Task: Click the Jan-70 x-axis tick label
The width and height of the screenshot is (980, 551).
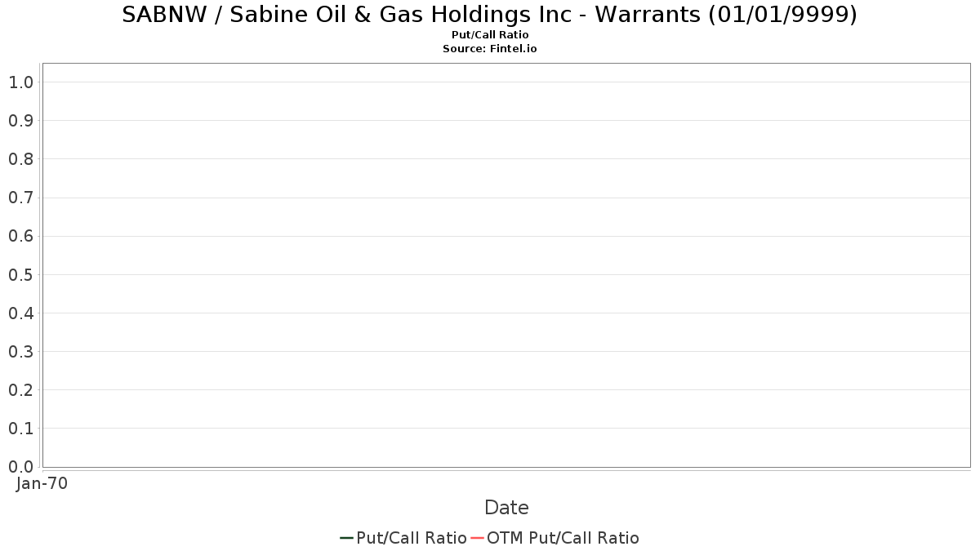Action: point(42,483)
